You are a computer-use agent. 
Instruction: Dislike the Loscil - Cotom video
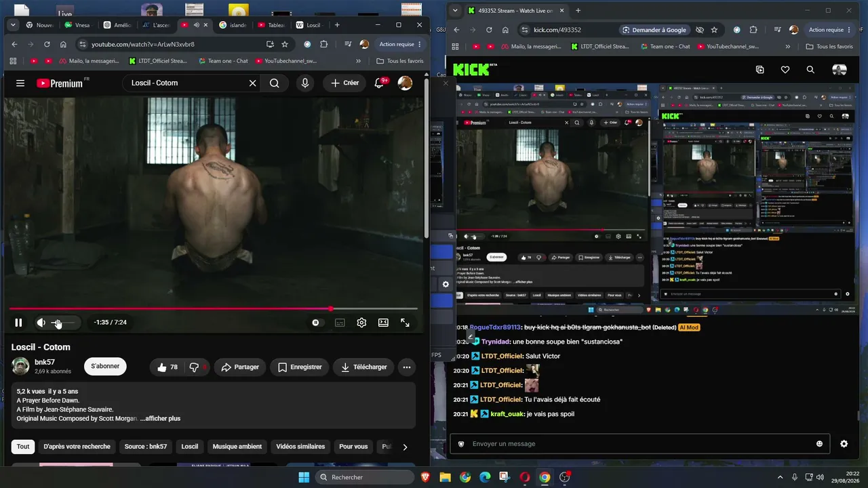coord(196,367)
